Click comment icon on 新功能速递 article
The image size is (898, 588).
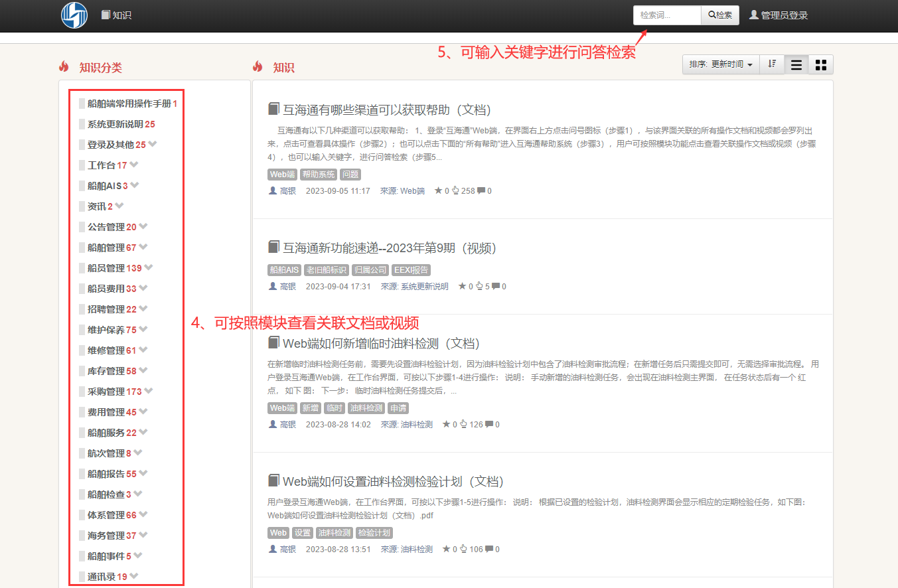(x=496, y=287)
